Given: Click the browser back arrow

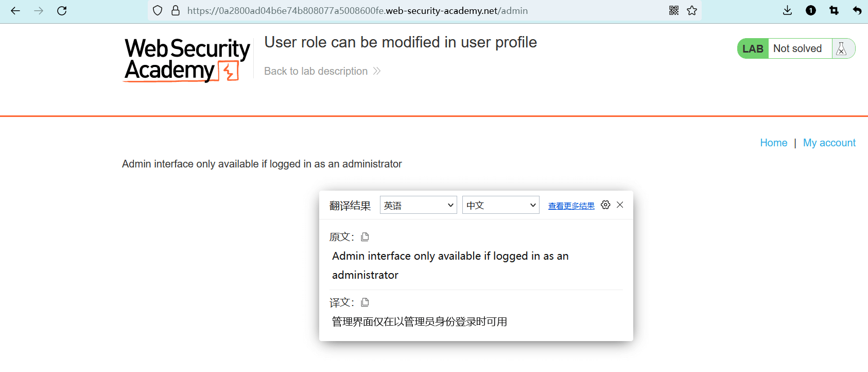Looking at the screenshot, I should click(x=15, y=11).
